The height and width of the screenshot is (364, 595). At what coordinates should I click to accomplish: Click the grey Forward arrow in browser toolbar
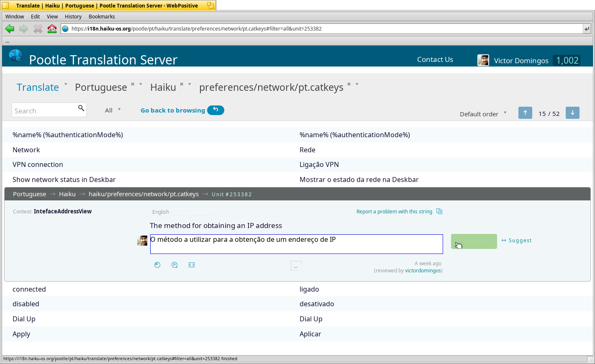pos(24,29)
